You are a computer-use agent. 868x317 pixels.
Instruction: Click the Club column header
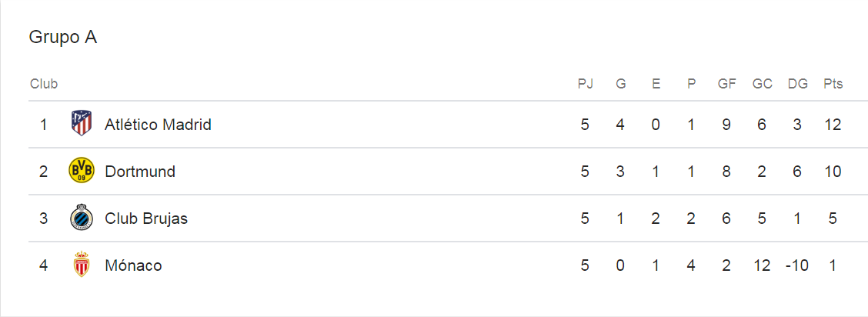click(44, 84)
